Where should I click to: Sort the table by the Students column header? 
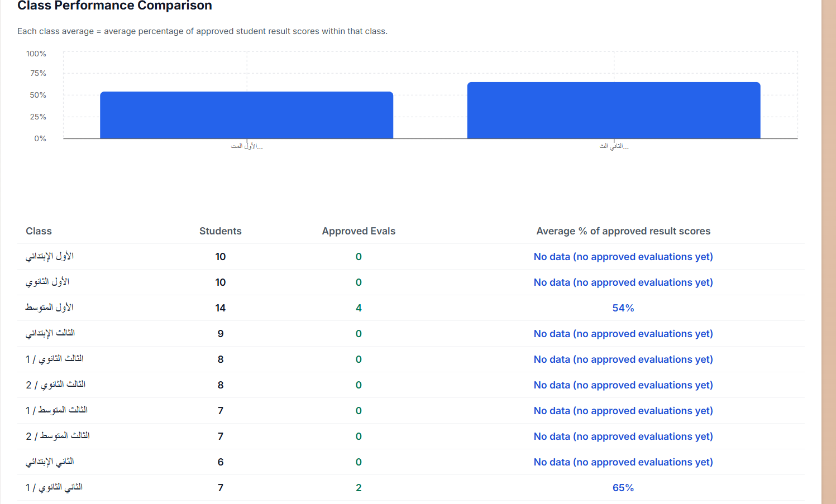[x=220, y=231]
